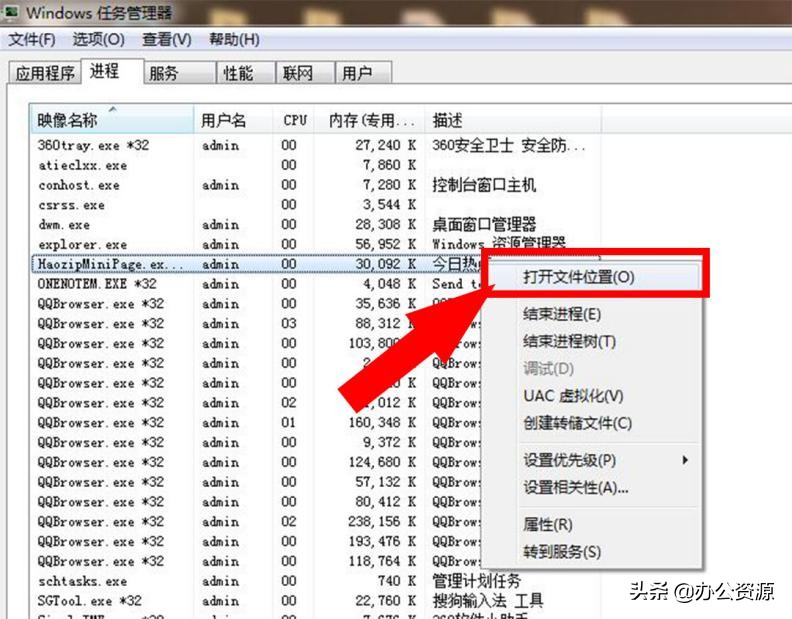Sort by 映像名称 column header

pyautogui.click(x=112, y=120)
